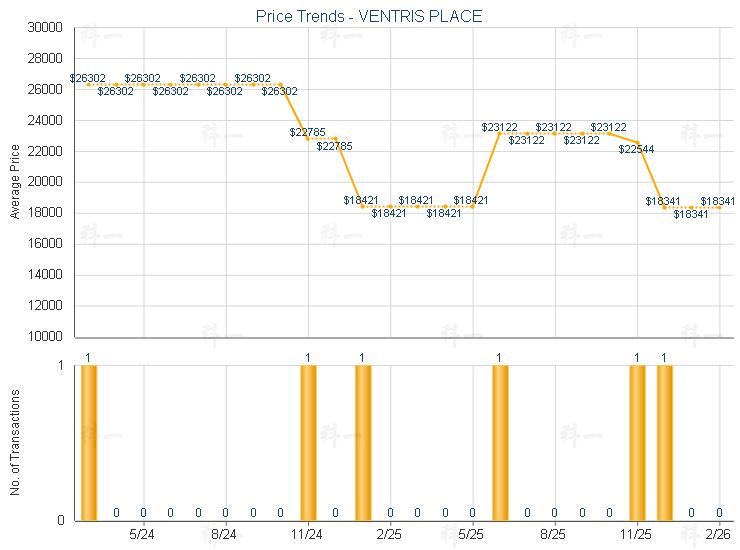Click the 8/25 x-axis date label
Screen dimensions: 740x550
(x=554, y=535)
